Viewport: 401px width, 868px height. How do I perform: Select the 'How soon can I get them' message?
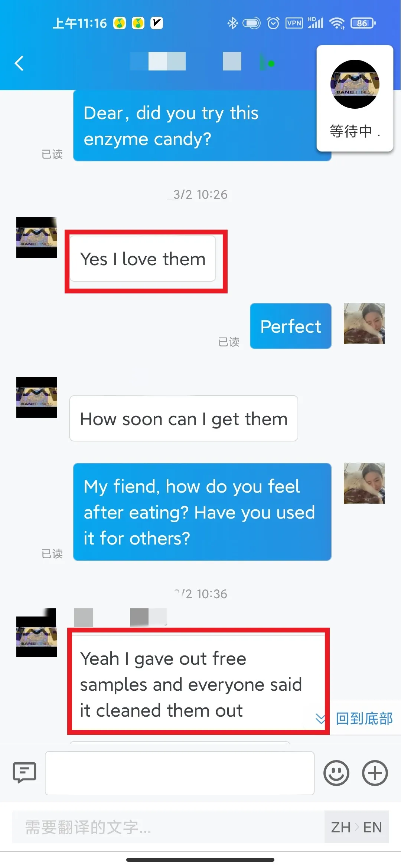184,418
